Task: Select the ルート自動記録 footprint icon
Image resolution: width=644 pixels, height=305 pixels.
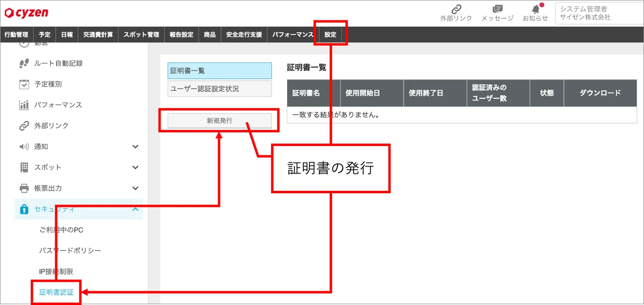Action: (24, 63)
